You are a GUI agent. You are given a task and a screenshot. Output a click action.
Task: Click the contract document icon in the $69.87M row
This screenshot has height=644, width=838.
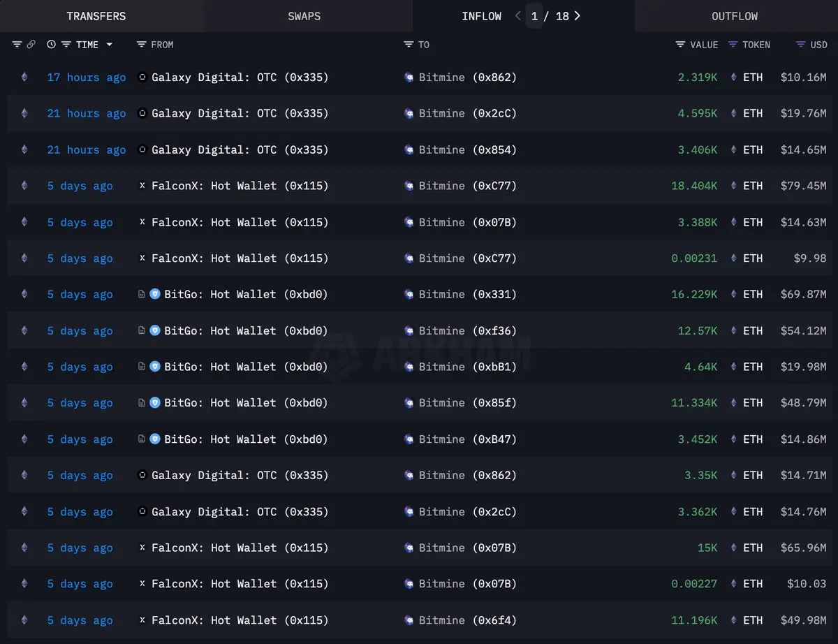point(142,294)
